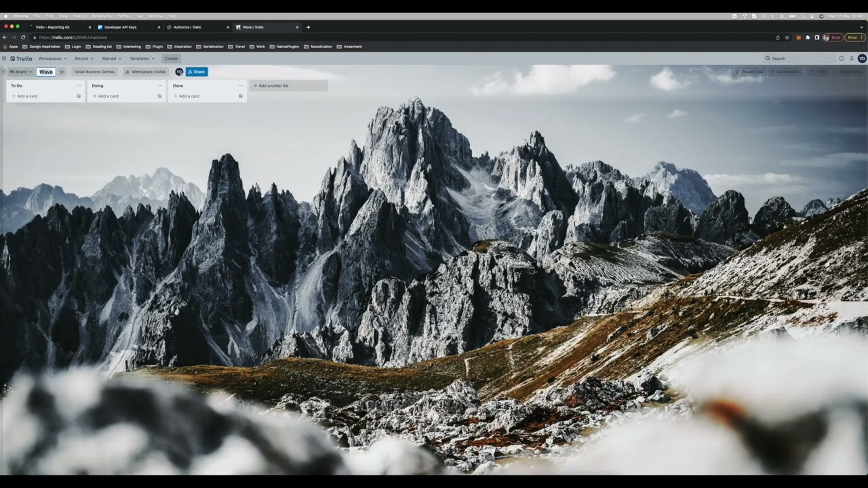Open the Chrome Profiles menu

(124, 16)
